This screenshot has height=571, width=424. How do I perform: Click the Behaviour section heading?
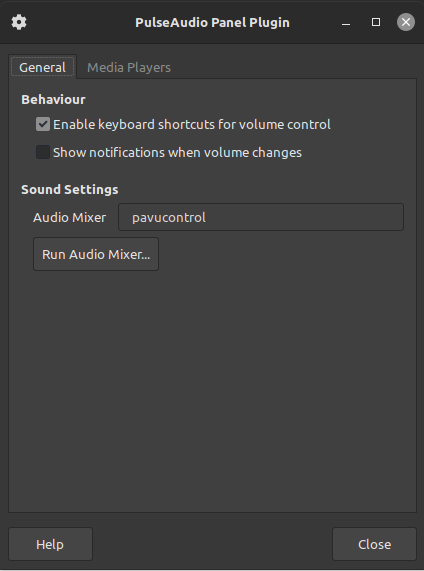[x=53, y=99]
